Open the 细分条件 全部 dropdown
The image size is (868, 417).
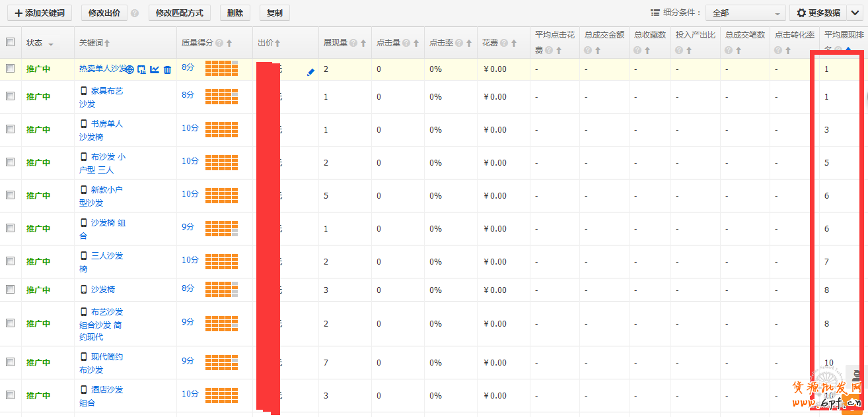[745, 13]
